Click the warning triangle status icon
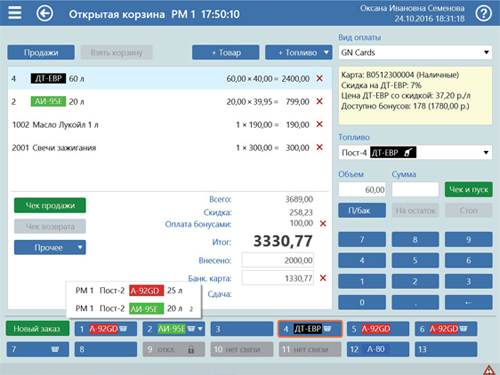This screenshot has width=500, height=375. 489,370
